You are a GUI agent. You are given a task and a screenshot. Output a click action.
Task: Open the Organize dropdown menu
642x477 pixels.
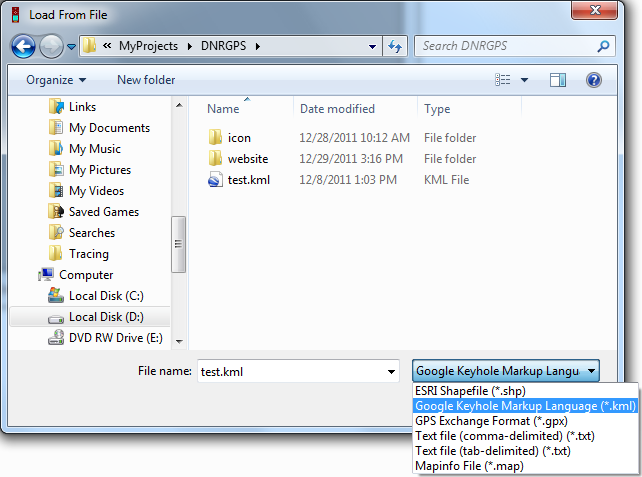[56, 79]
